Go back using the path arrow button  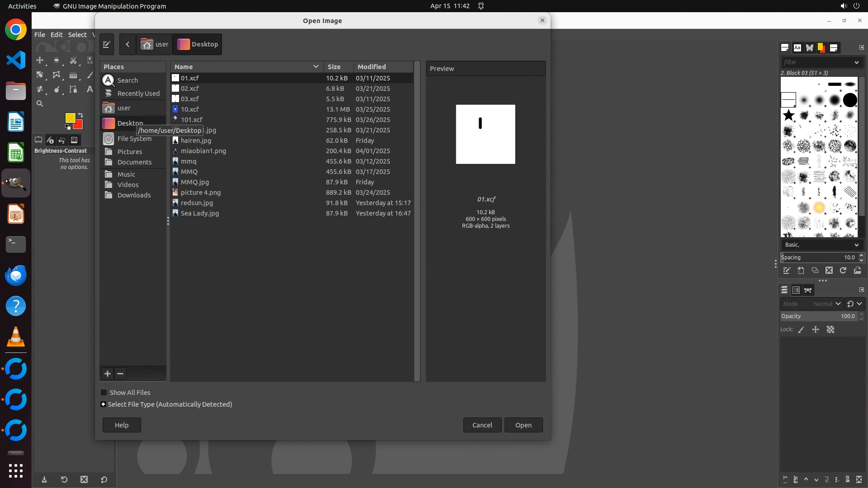127,44
